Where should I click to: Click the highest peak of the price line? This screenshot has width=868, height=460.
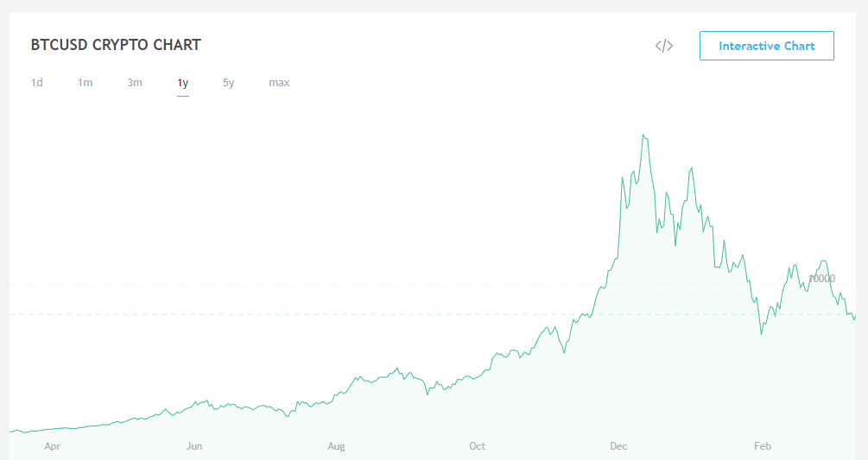coord(643,135)
